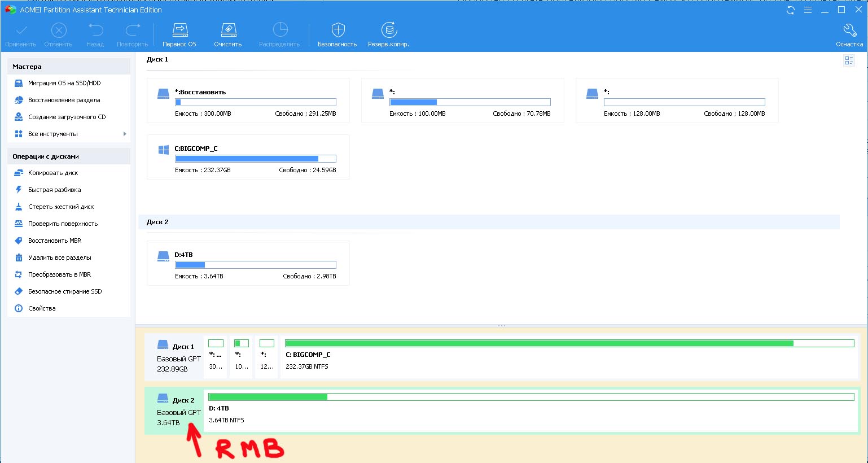The height and width of the screenshot is (463, 868).
Task: Click the Операции с дисками section header
Action: click(69, 156)
